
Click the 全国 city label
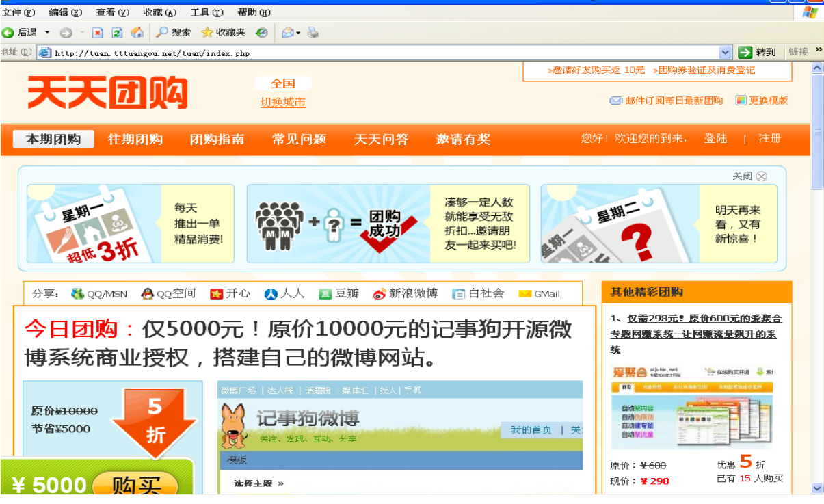(x=283, y=83)
